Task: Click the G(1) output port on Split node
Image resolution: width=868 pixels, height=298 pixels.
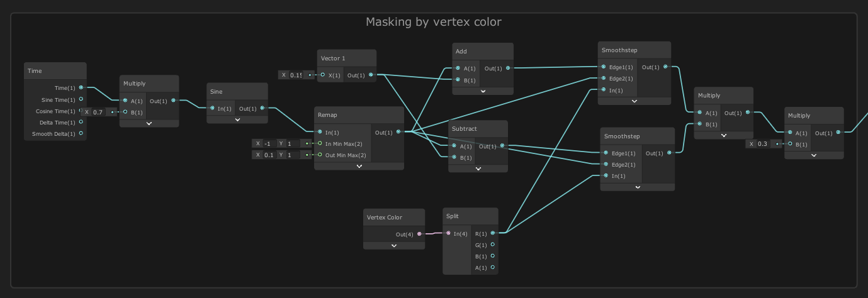Action: point(493,245)
